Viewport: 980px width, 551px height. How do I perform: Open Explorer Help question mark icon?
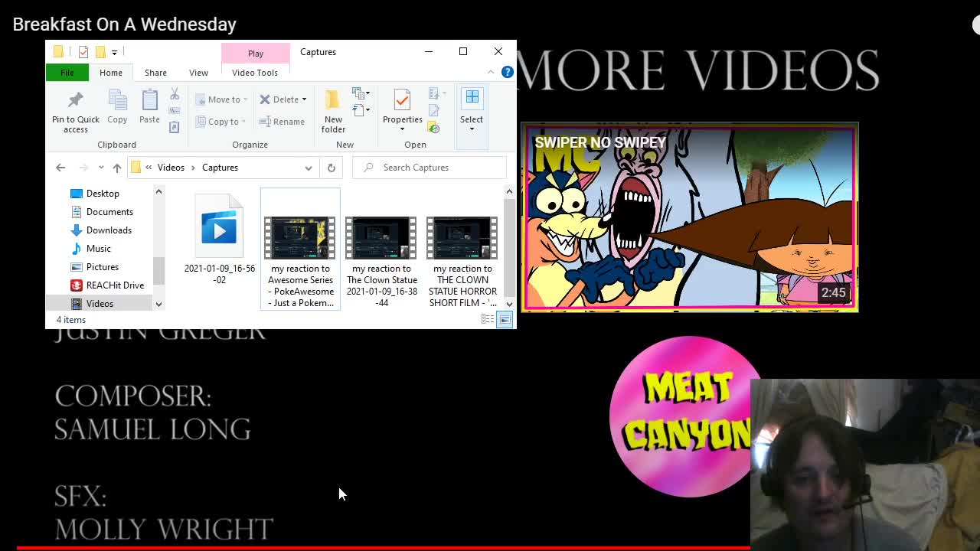[507, 72]
